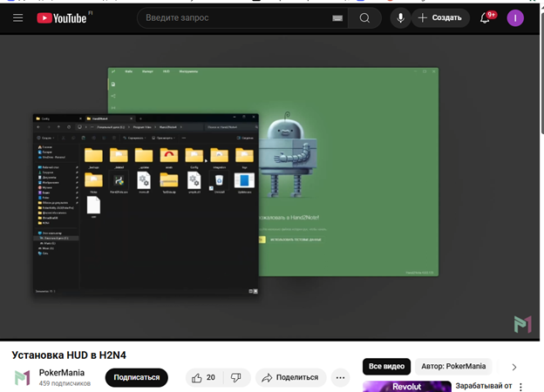544x392 pixels.
Task: In the video, switch to Explorer 'Config' tab
Action: click(59, 118)
